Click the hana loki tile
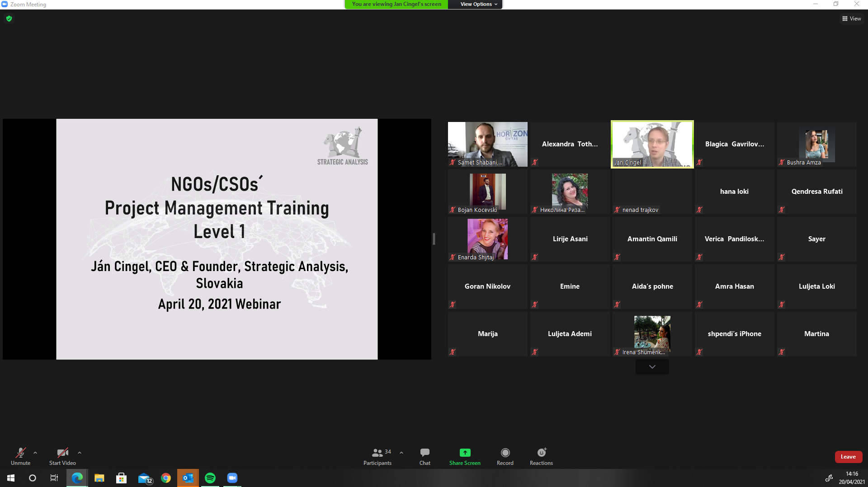This screenshot has width=868, height=487. click(734, 192)
